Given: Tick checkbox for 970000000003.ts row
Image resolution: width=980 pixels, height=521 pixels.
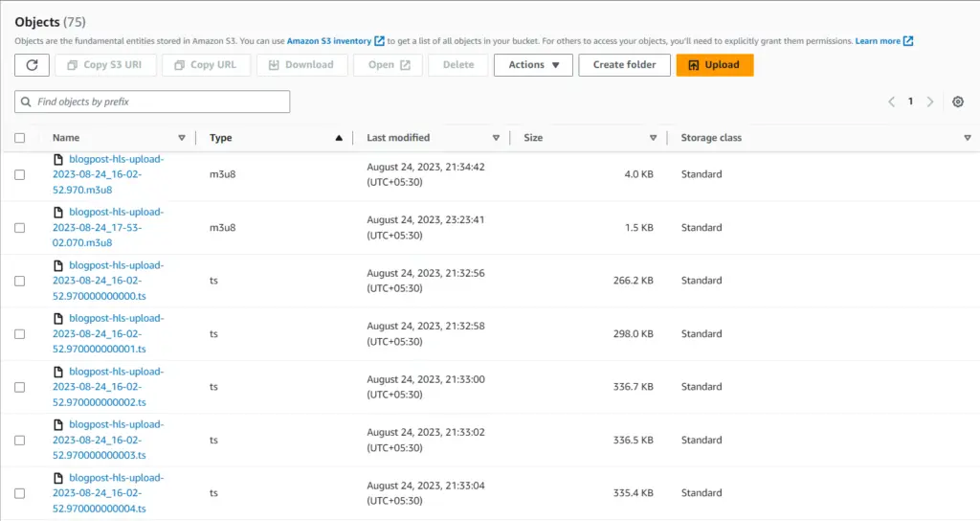Looking at the screenshot, I should coord(20,441).
